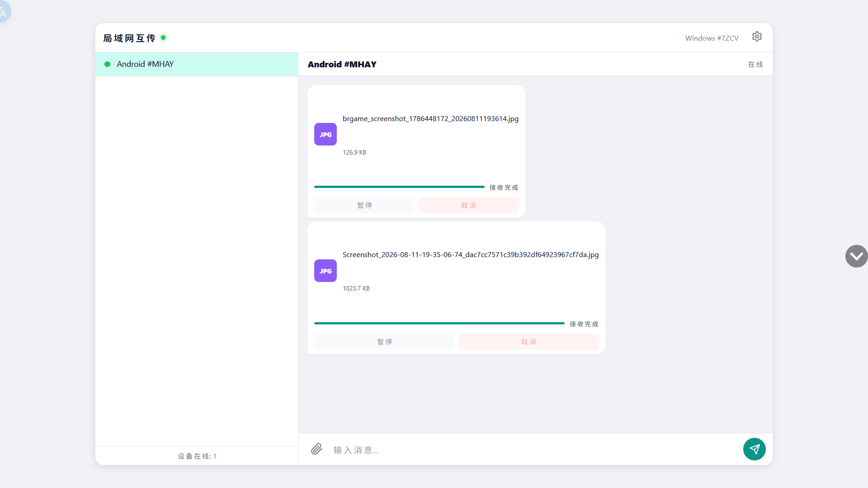Click the 局域网互传 app title

click(x=129, y=38)
